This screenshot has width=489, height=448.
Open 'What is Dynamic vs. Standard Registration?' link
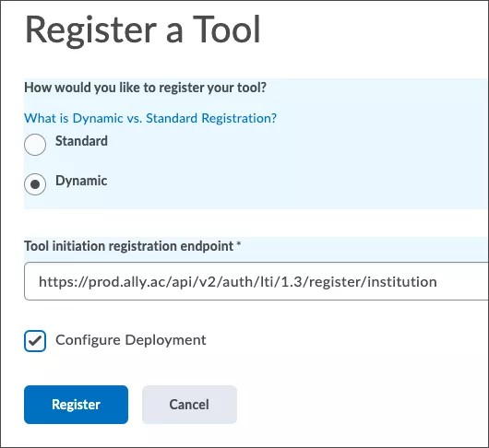pos(150,118)
